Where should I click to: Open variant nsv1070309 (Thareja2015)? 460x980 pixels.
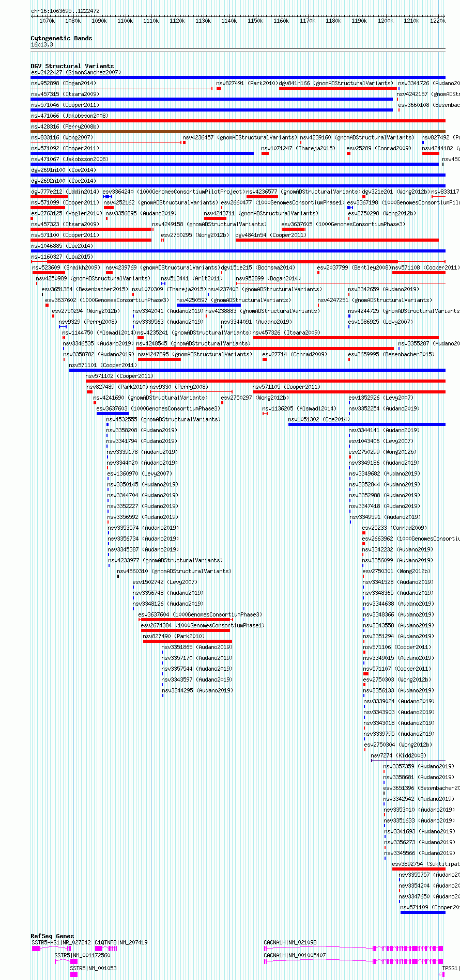[x=169, y=289]
